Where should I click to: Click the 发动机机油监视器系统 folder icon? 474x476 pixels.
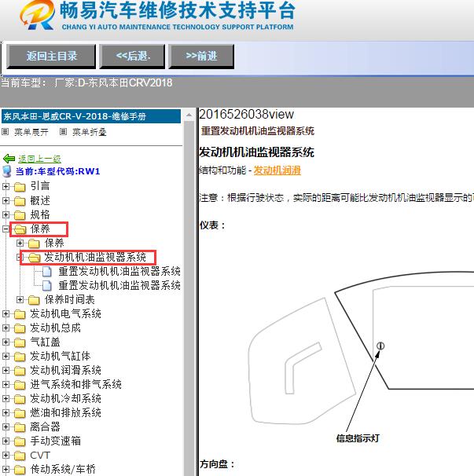35,258
